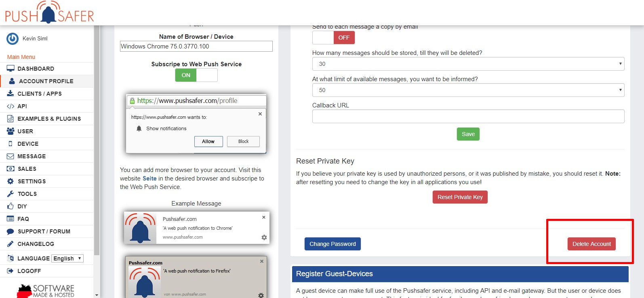
Task: Close the Chrome example notification with X
Action: point(264,217)
